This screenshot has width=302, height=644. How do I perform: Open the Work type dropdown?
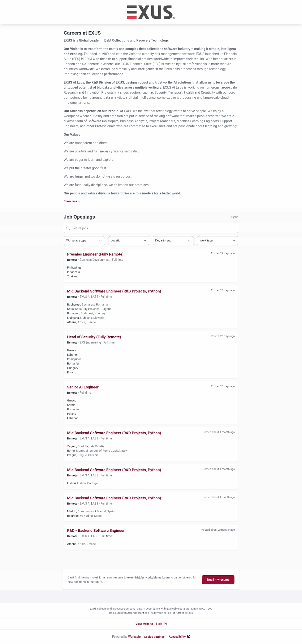coord(217,240)
